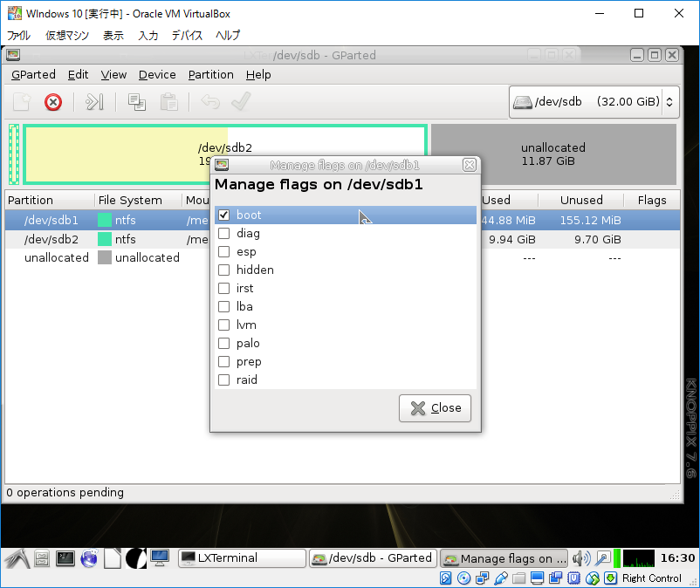Open the Partition menu

click(x=210, y=74)
